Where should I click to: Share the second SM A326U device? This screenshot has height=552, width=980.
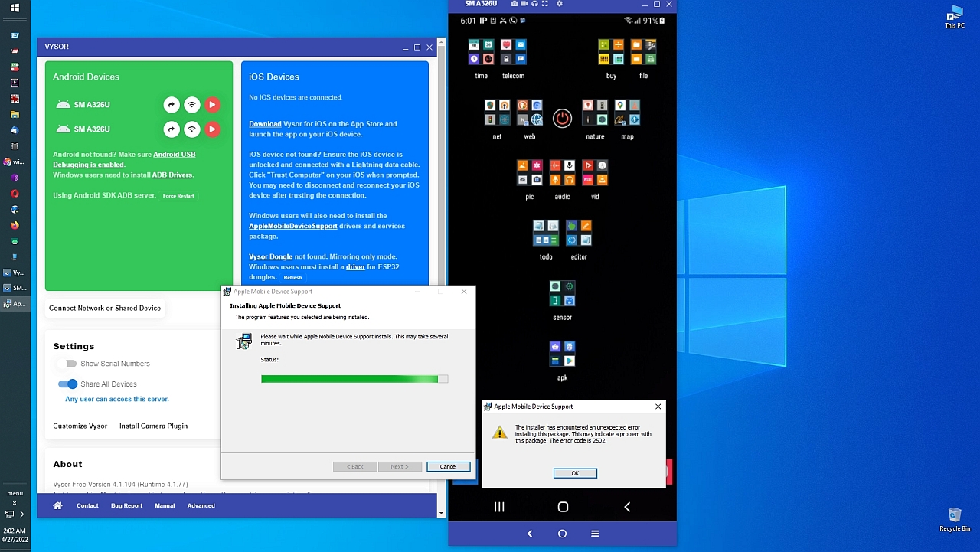[x=171, y=129]
